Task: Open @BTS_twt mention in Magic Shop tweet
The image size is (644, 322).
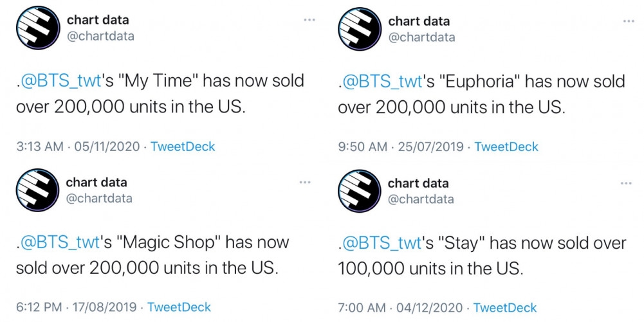Action: [60, 242]
